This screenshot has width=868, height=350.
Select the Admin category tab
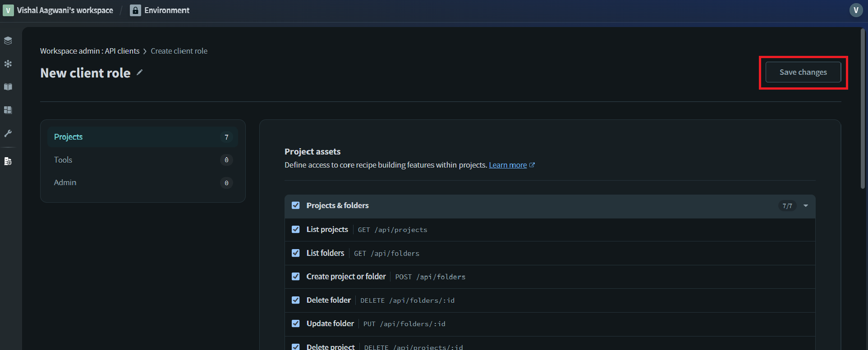click(x=142, y=182)
